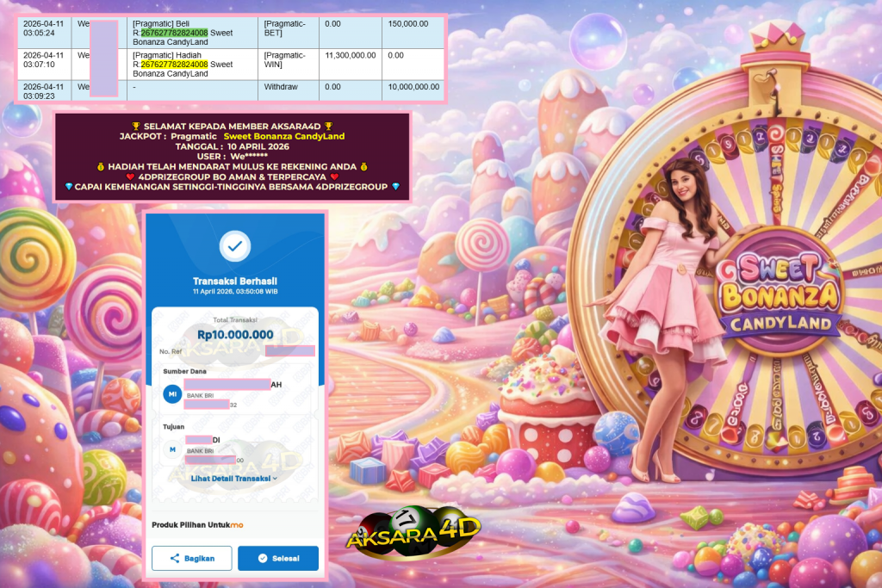Viewport: 882px width, 588px height.
Task: Click the Bagikan button
Action: pos(191,558)
